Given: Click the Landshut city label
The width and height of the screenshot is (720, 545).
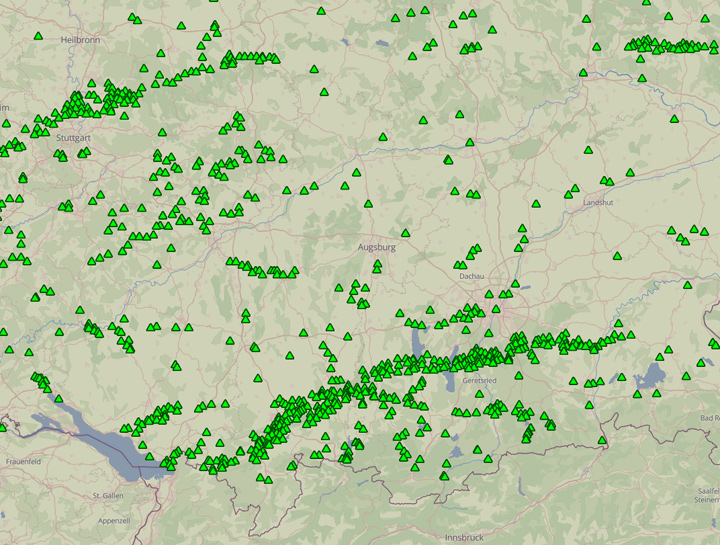Looking at the screenshot, I should point(598,202).
